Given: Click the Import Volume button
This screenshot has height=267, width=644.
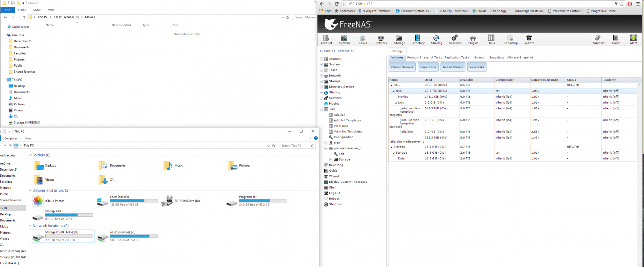Looking at the screenshot, I should tap(453, 67).
